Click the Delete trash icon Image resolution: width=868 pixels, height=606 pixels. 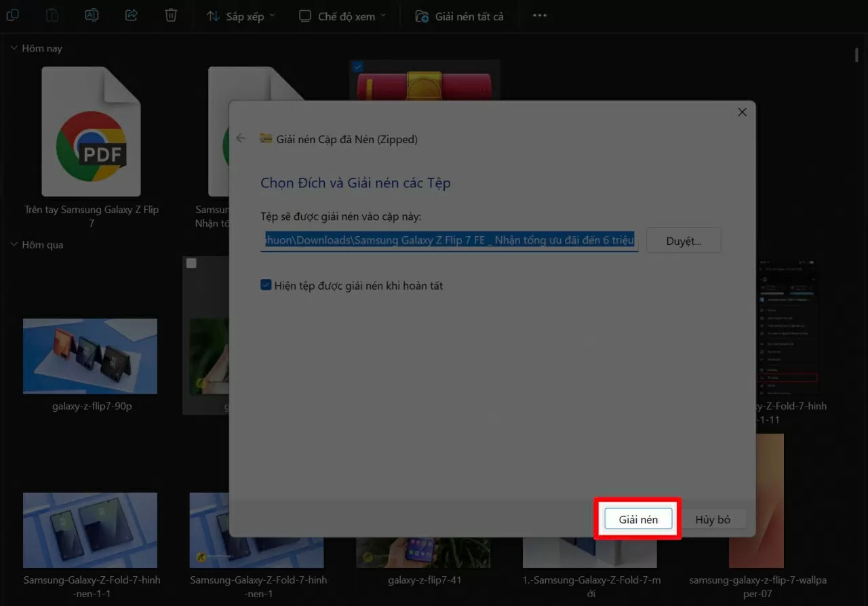(170, 16)
